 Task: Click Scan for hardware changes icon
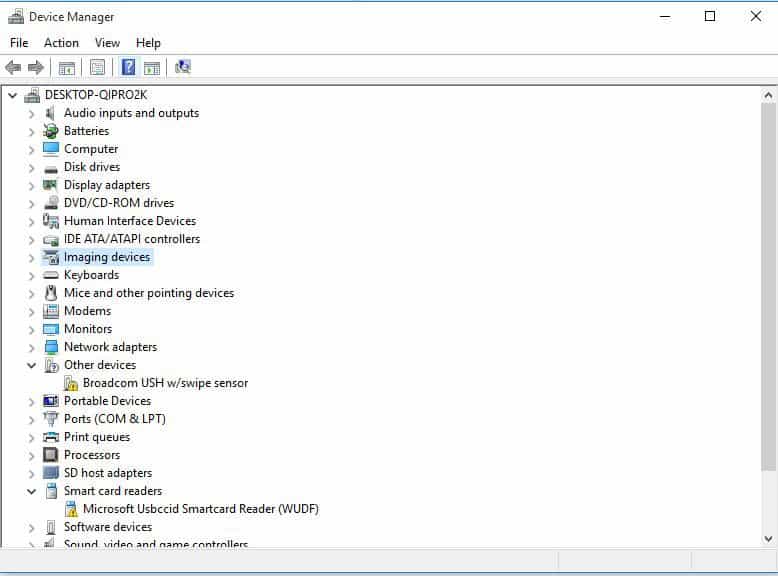click(183, 67)
